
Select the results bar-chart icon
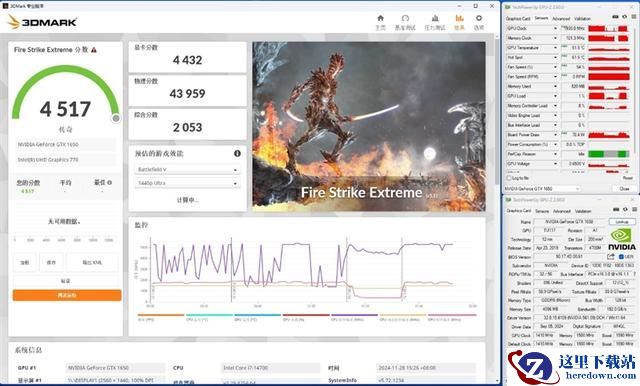[x=460, y=18]
